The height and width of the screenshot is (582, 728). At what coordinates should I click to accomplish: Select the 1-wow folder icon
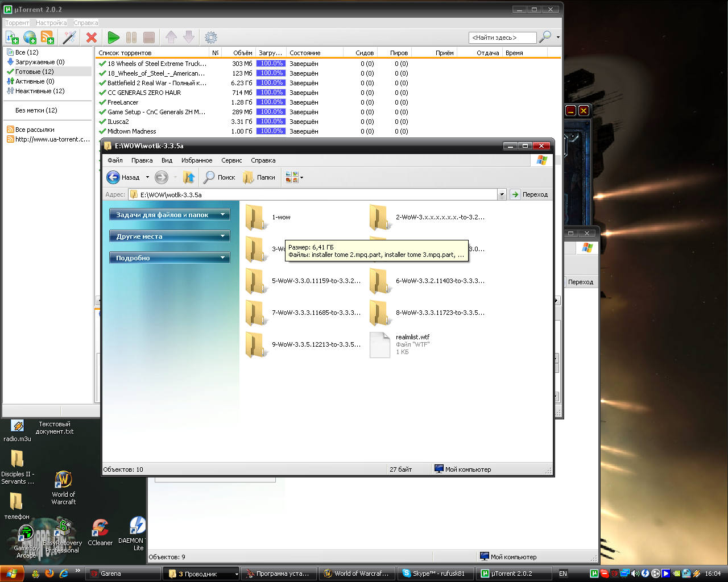[255, 218]
